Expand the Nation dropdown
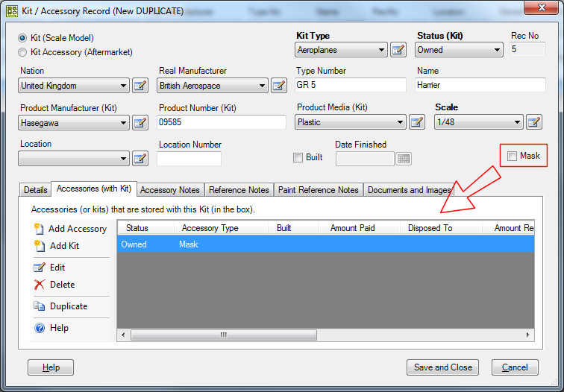The width and height of the screenshot is (564, 392). point(74,86)
